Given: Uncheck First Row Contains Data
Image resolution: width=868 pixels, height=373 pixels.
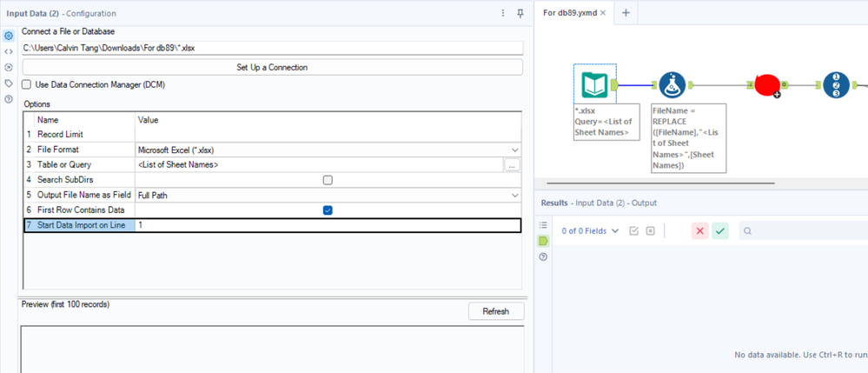Looking at the screenshot, I should coord(328,210).
